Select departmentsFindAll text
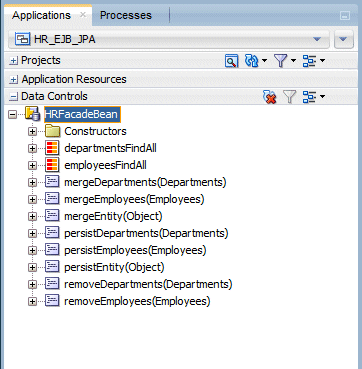This screenshot has height=369, width=362. [110, 148]
